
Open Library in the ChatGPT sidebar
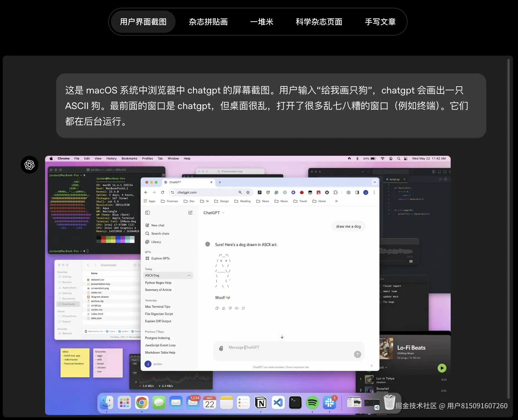click(153, 242)
